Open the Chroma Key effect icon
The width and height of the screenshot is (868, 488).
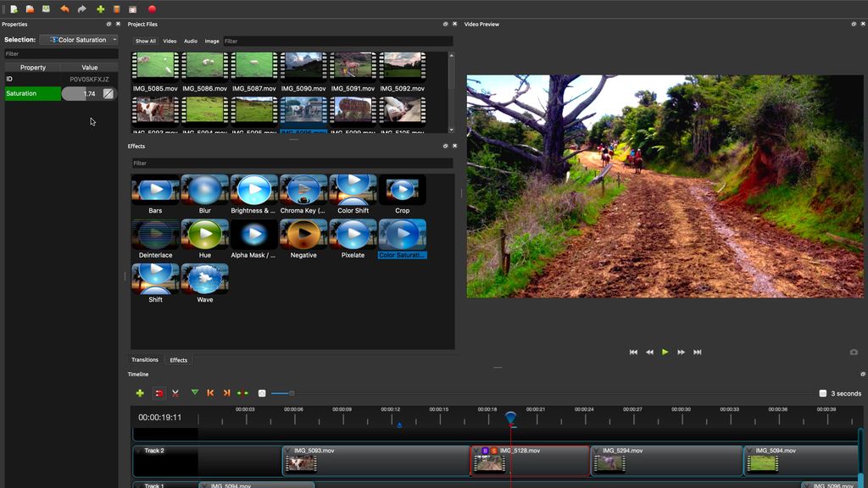click(303, 188)
